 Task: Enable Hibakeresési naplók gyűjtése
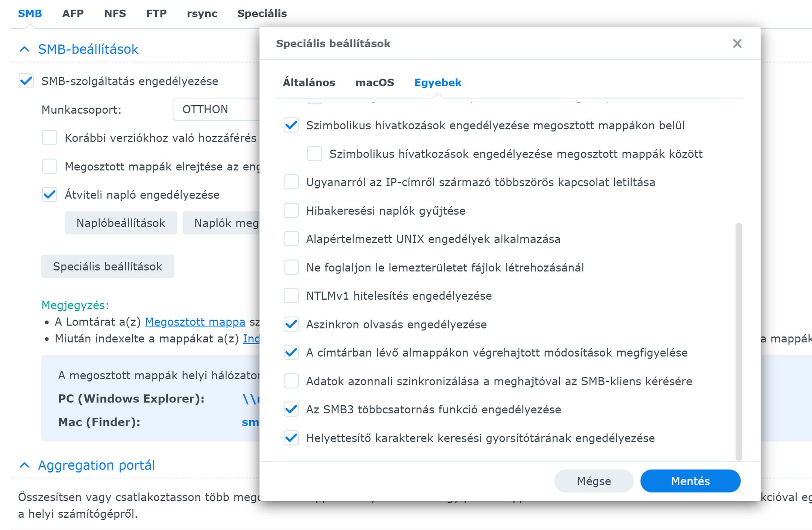pyautogui.click(x=291, y=210)
